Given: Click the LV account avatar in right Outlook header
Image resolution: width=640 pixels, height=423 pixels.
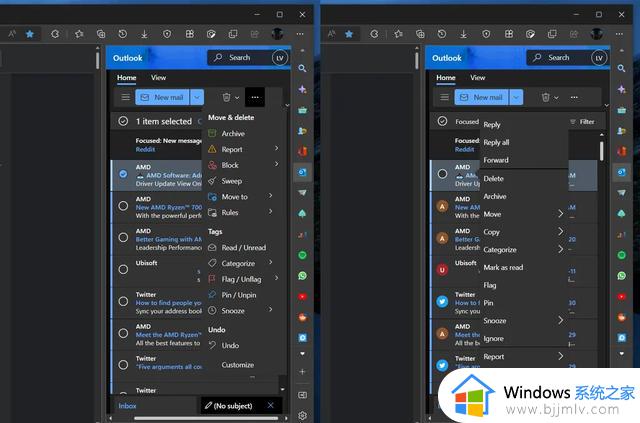Looking at the screenshot, I should (x=599, y=58).
